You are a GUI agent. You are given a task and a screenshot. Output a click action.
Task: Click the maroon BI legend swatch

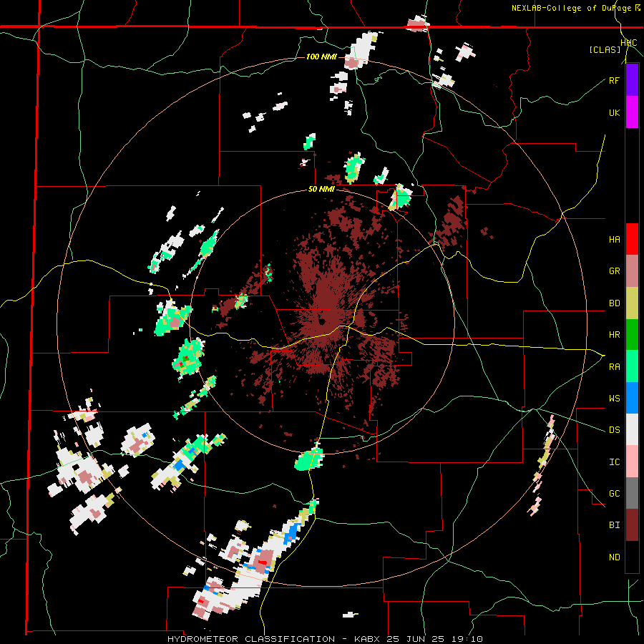point(632,525)
